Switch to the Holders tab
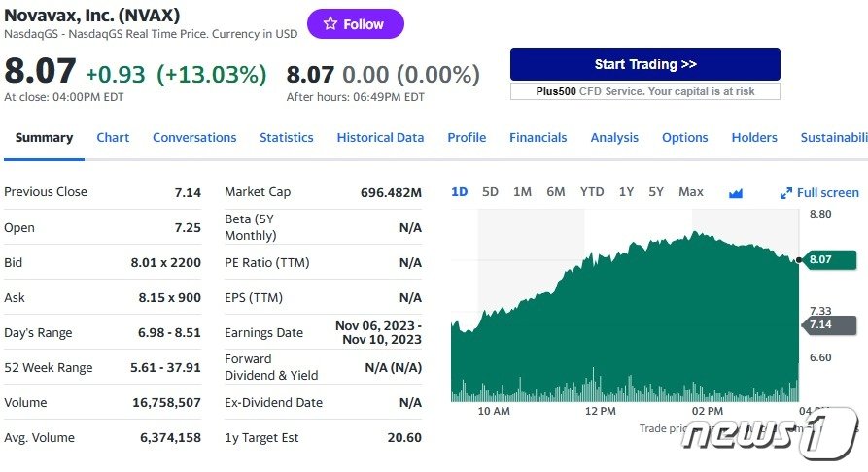The image size is (868, 472). click(754, 137)
